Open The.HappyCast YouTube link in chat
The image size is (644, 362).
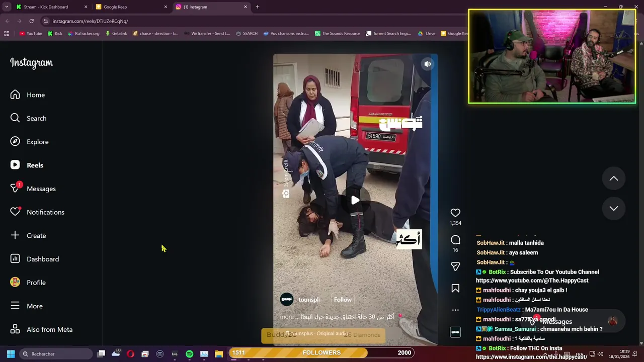pos(532,281)
